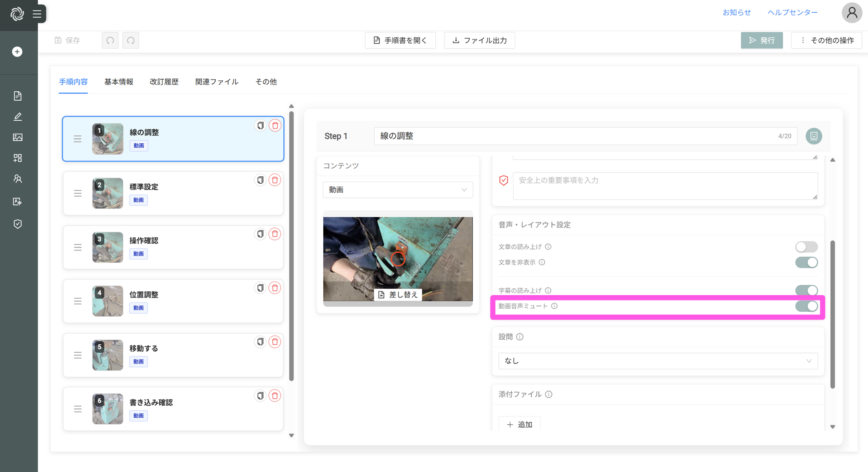The width and height of the screenshot is (868, 472).
Task: Disable the 動画音声ミュート toggle
Action: click(806, 306)
